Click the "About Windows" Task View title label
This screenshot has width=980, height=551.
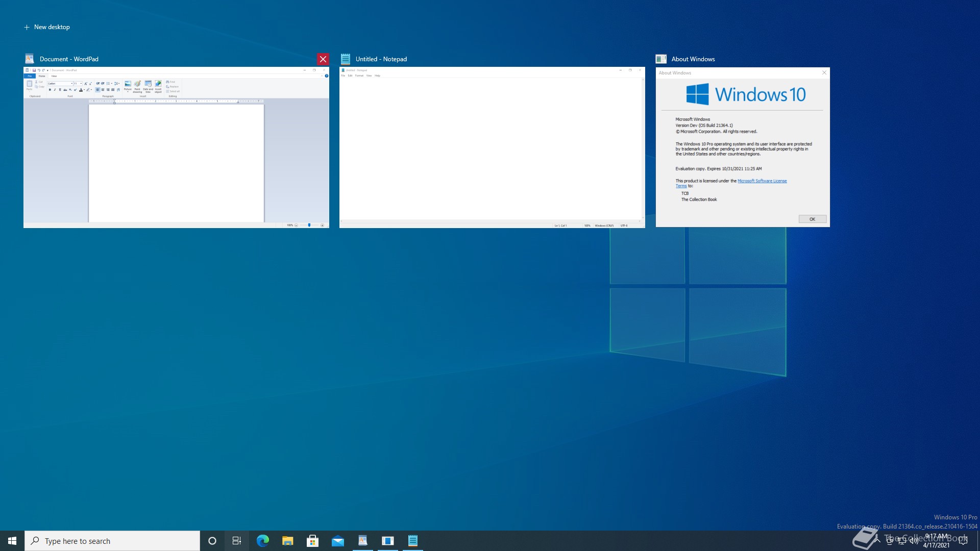coord(693,59)
